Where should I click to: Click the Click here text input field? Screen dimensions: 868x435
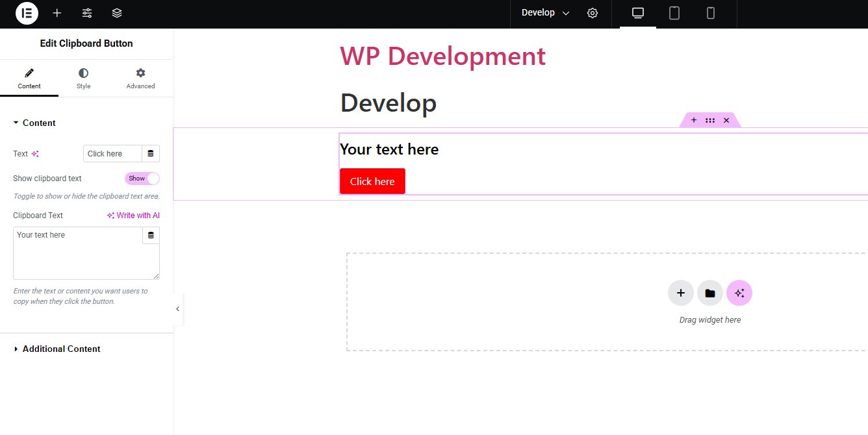[114, 153]
